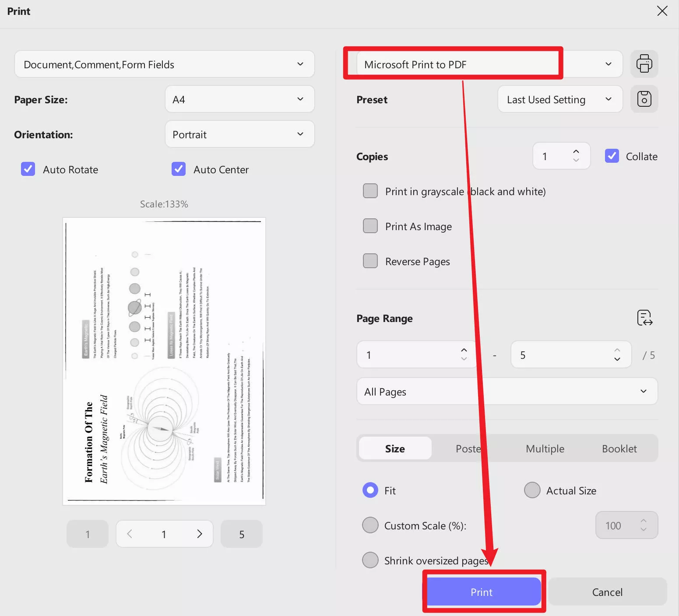Viewport: 679px width, 616px height.
Task: Click the page range swap icon
Action: [644, 318]
